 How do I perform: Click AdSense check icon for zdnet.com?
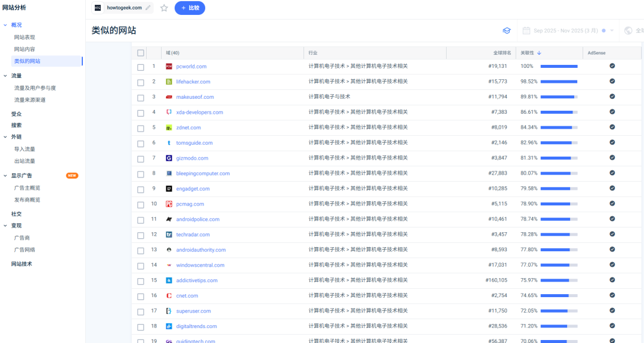pyautogui.click(x=612, y=127)
